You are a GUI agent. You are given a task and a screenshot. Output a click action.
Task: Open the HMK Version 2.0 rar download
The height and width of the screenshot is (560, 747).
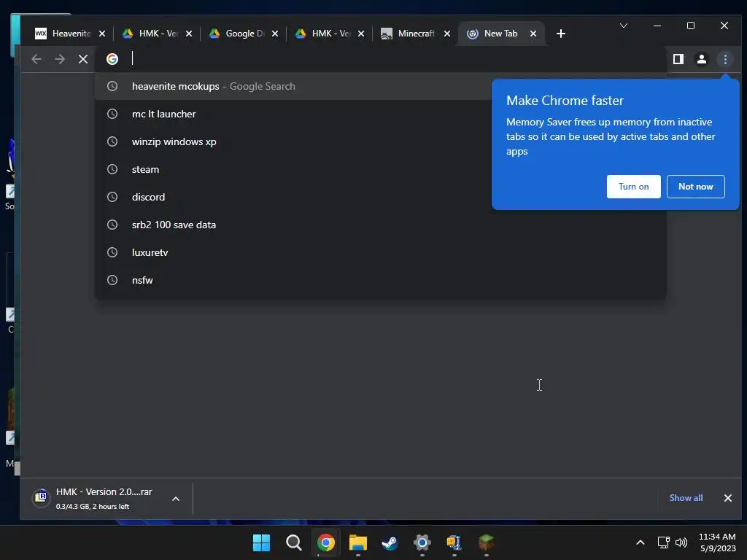pyautogui.click(x=98, y=498)
